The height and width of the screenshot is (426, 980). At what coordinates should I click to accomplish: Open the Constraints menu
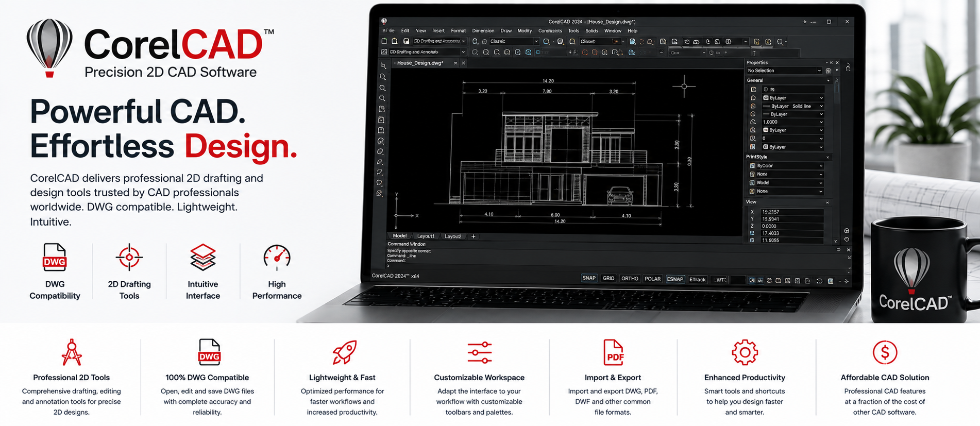pos(550,31)
